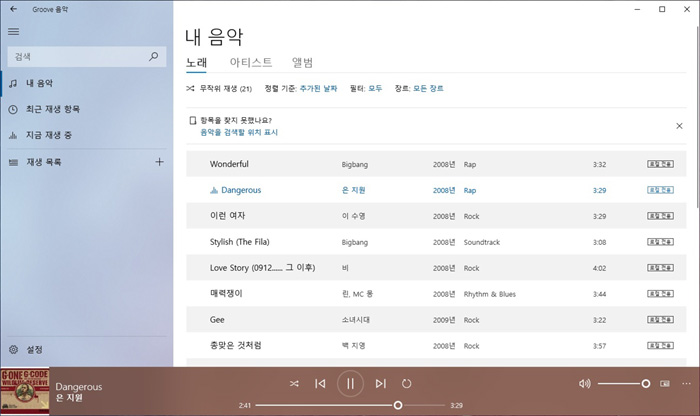Select the song Love Story (0912...... 그 이후)
The width and height of the screenshot is (700, 416).
[262, 268]
